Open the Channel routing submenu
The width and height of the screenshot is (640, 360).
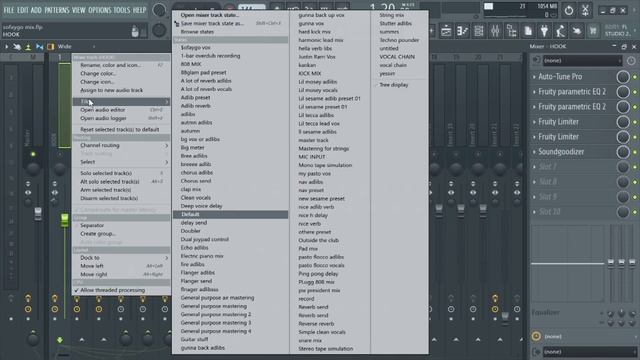coord(122,145)
